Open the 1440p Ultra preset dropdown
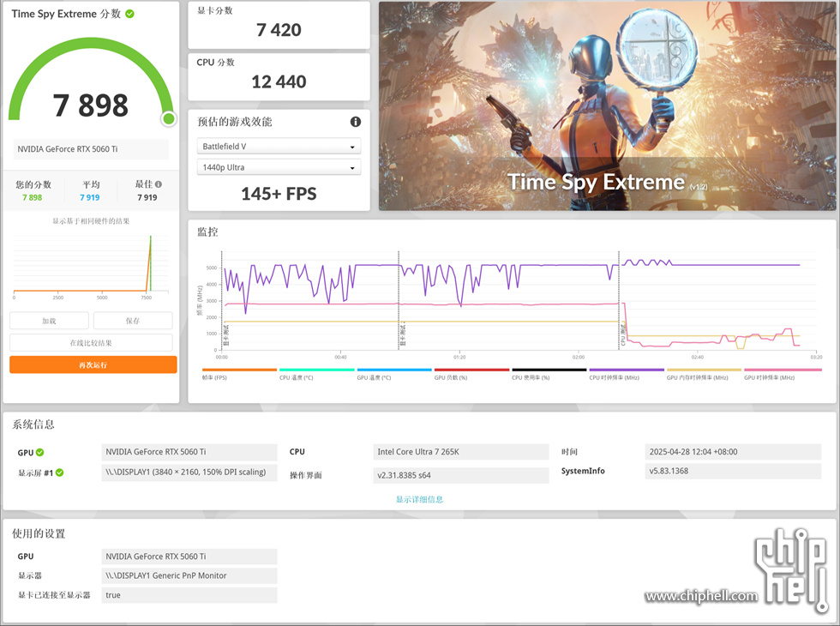Image resolution: width=840 pixels, height=626 pixels. pyautogui.click(x=279, y=167)
